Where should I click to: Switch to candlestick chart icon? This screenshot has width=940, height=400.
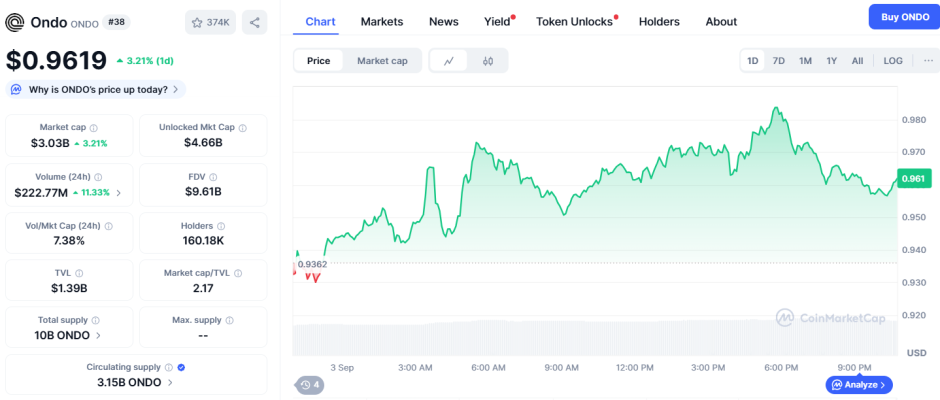pyautogui.click(x=488, y=61)
